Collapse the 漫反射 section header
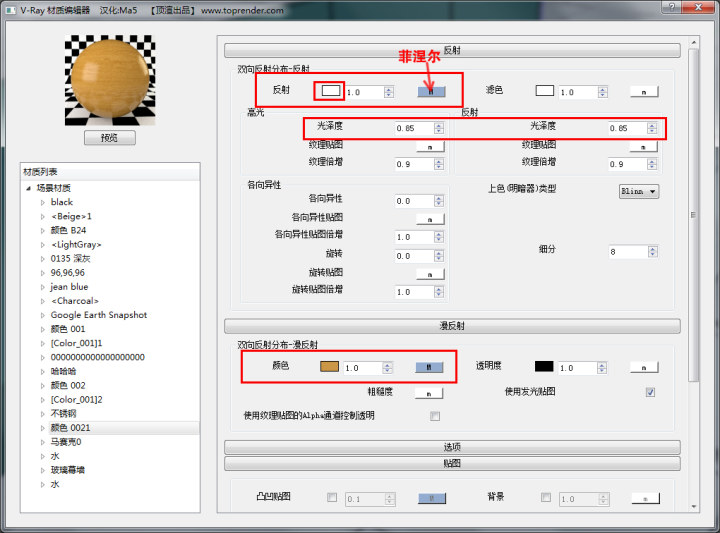Image resolution: width=720 pixels, height=533 pixels. point(452,326)
